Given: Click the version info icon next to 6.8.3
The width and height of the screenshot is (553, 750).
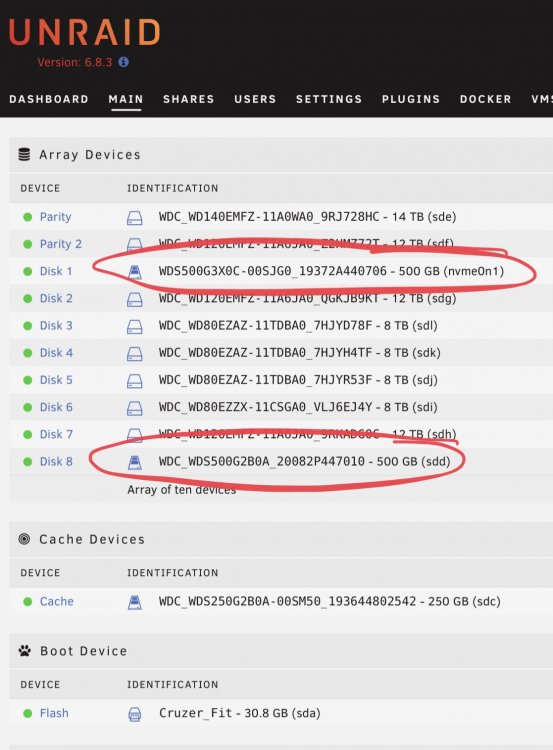Looking at the screenshot, I should point(123,62).
